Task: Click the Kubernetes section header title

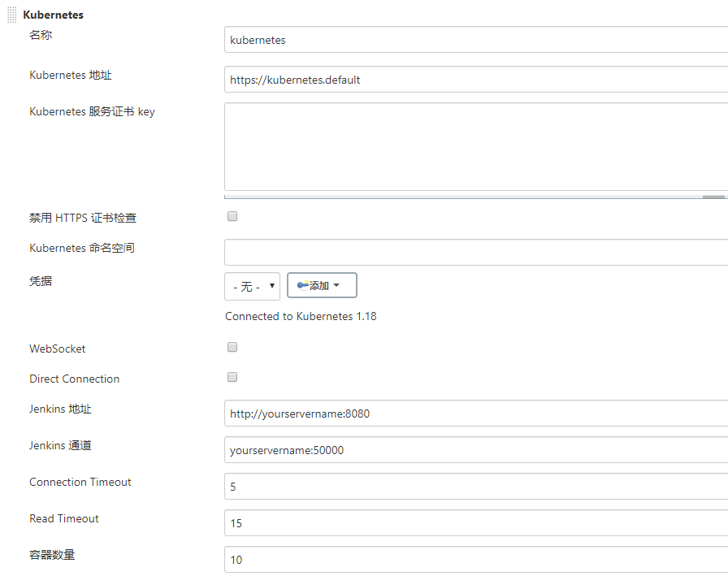Action: [54, 15]
